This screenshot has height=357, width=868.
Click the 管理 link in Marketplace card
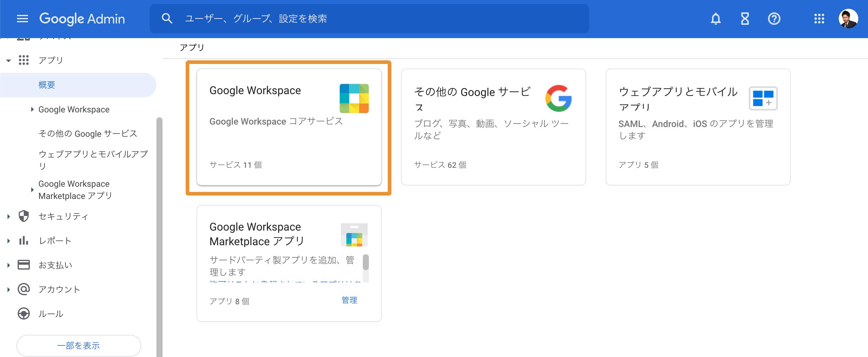coord(349,300)
